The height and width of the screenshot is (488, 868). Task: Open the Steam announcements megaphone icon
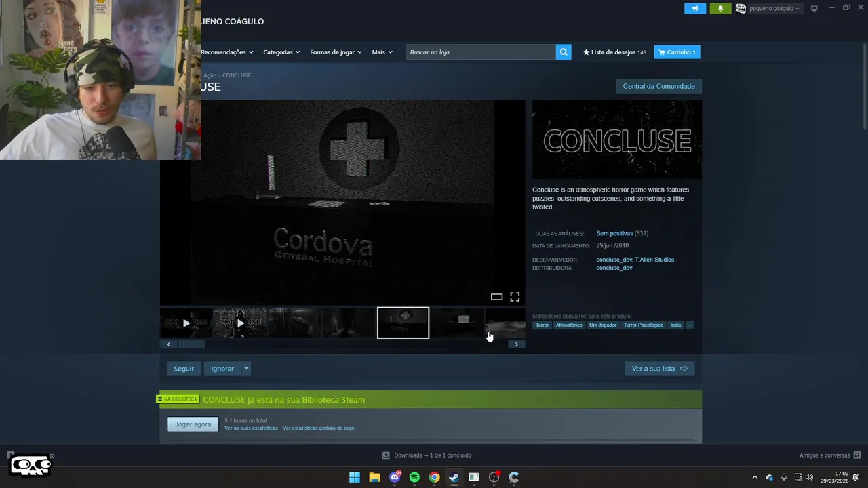[695, 8]
